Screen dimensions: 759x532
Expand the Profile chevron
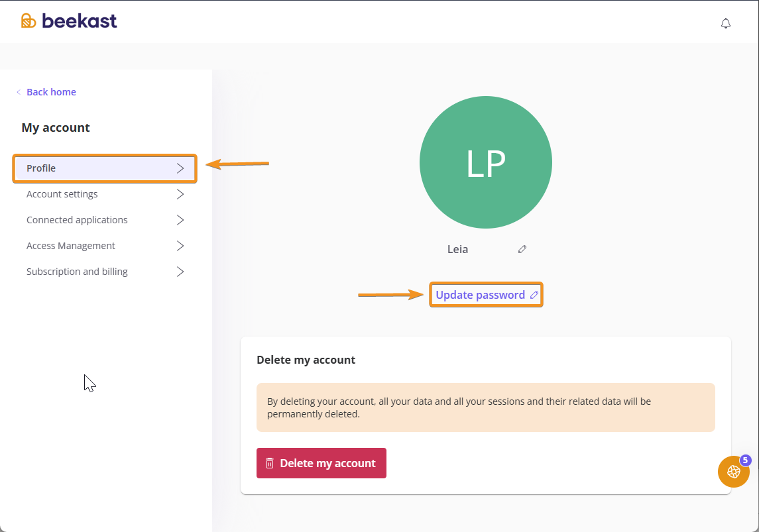coord(180,168)
